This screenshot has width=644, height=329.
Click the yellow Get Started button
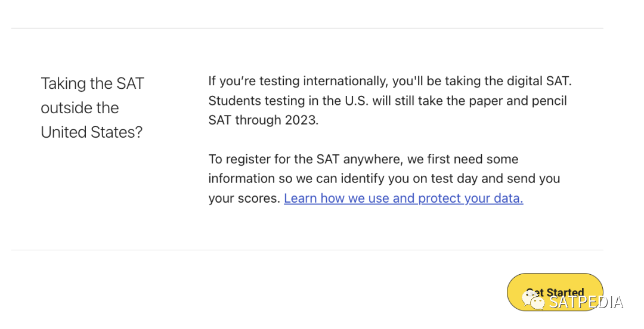pyautogui.click(x=555, y=291)
